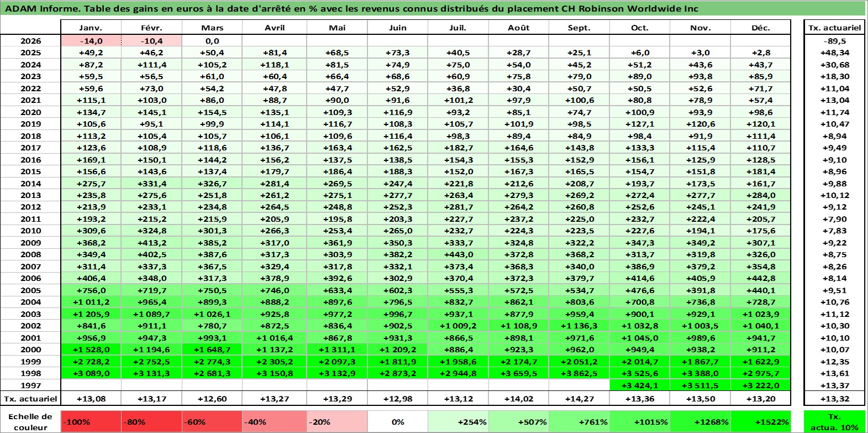Click the +182,7 cell for Juil. 2017

458,148
